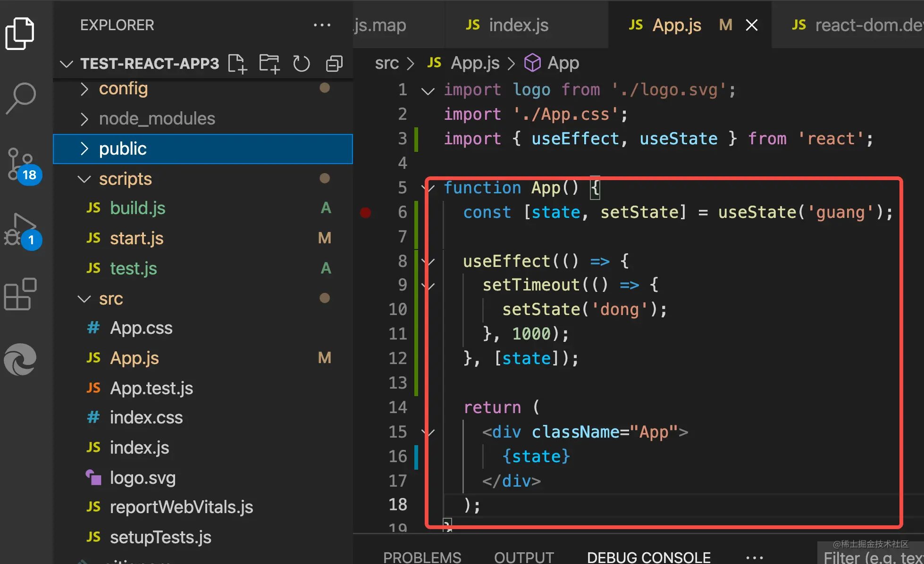The image size is (924, 564).
Task: Open the PROBLEMS panel tab
Action: [x=422, y=557]
